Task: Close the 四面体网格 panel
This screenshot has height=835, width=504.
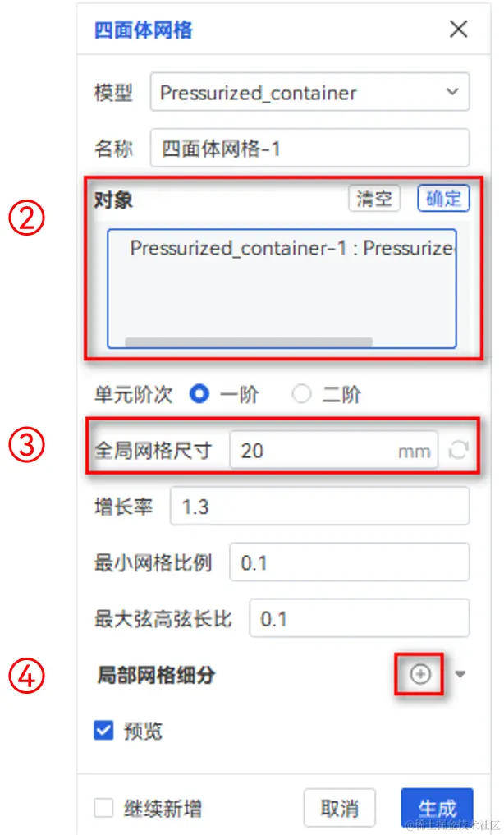Action: click(458, 29)
